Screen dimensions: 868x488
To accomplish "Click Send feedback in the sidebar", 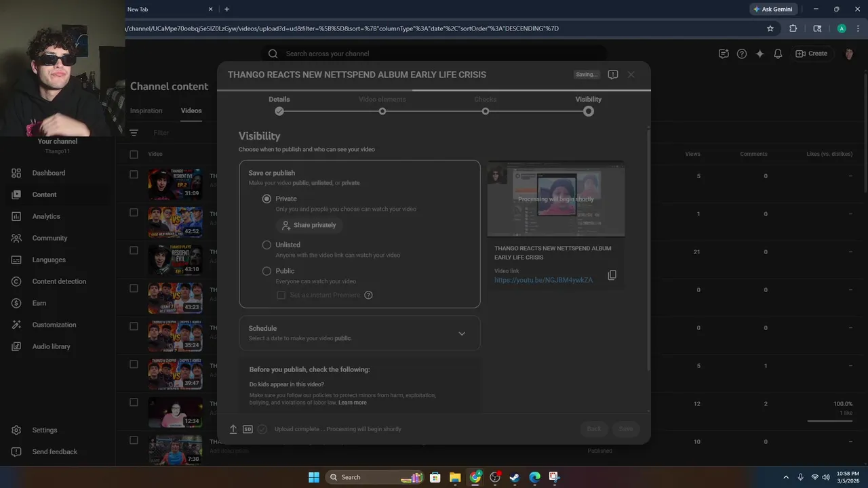I will [54, 451].
